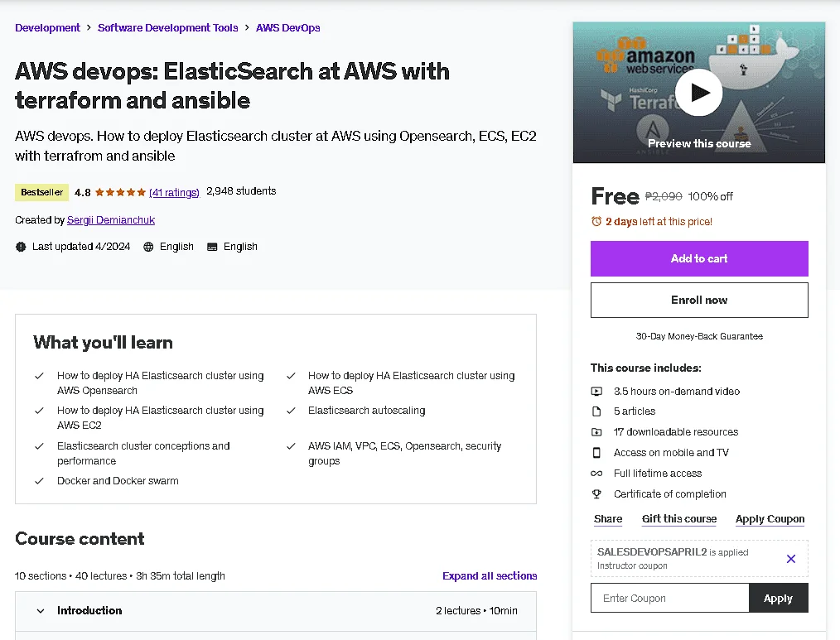This screenshot has height=640, width=840.
Task: Open instructor Sergii Demianchuk's profile
Action: tap(111, 220)
